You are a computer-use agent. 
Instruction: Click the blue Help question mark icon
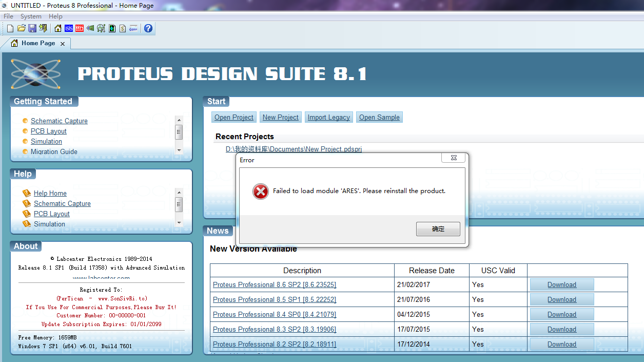pos(148,28)
